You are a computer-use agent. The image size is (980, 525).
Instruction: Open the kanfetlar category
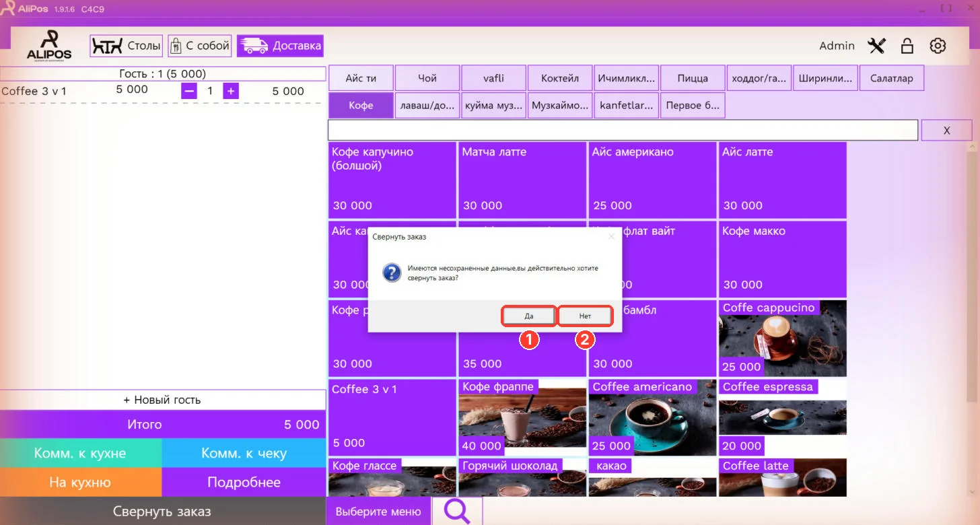(x=626, y=106)
